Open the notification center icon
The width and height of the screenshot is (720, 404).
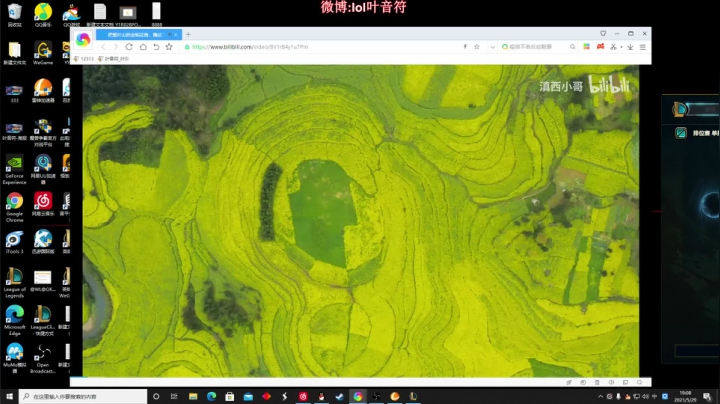pos(707,396)
